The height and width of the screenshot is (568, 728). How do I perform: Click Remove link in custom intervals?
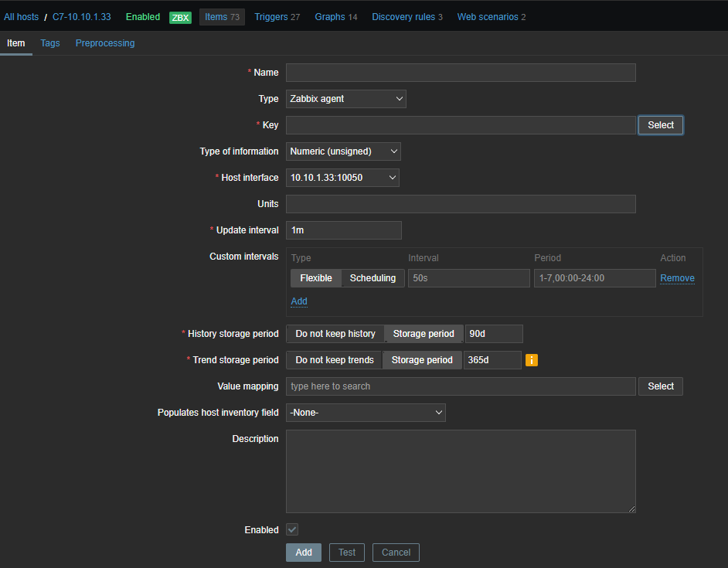[677, 278]
